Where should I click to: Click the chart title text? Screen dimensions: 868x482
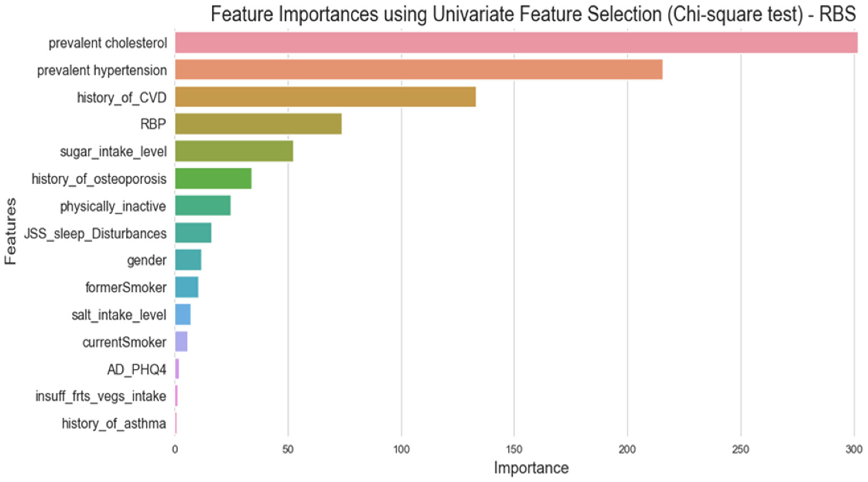click(x=533, y=14)
